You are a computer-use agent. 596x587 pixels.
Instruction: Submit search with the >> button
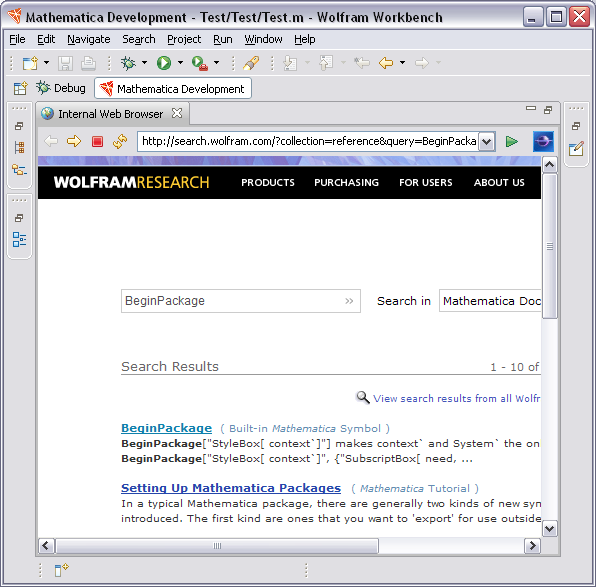click(x=349, y=301)
